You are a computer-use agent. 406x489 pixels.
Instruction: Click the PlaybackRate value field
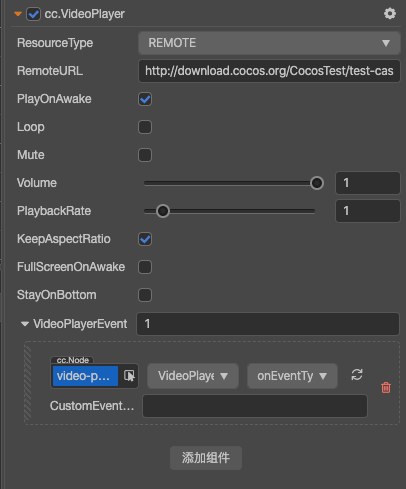click(x=368, y=211)
